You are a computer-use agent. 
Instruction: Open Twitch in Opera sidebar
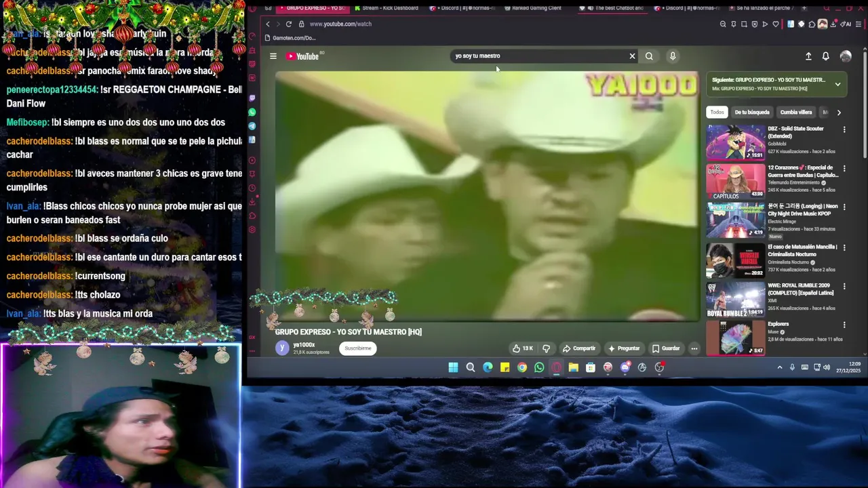252,98
